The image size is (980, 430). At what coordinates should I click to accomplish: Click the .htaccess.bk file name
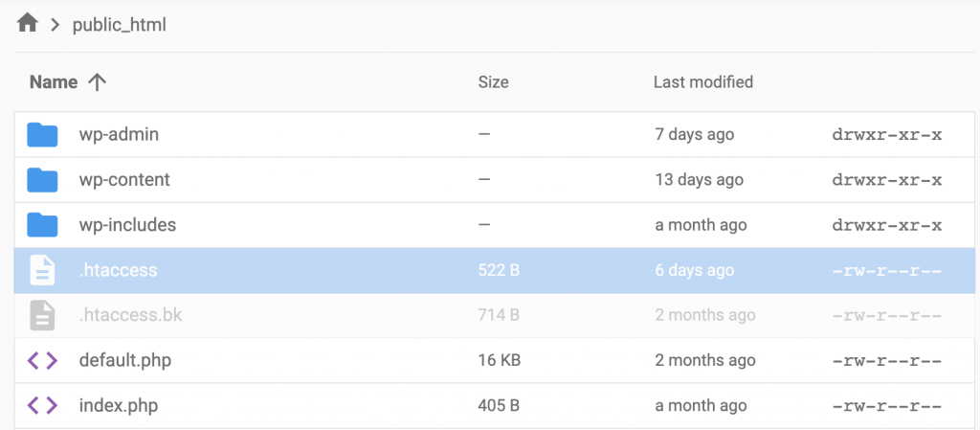pyautogui.click(x=129, y=316)
